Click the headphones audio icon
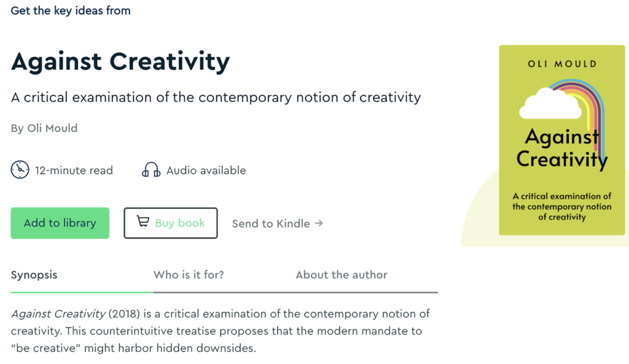The image size is (629, 364). pos(151,170)
